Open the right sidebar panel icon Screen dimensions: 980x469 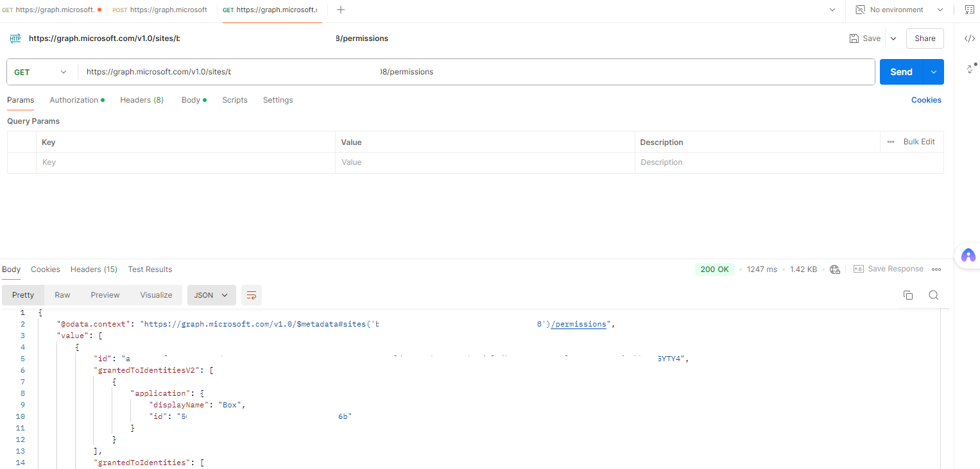[x=969, y=10]
